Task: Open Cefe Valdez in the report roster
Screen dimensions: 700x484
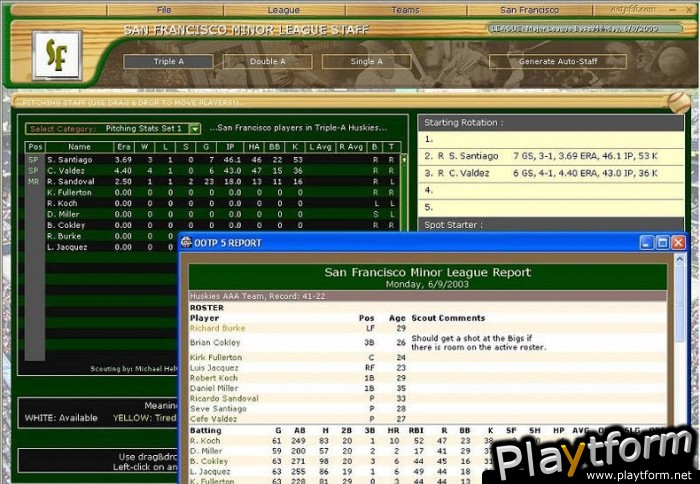Action: [x=213, y=419]
